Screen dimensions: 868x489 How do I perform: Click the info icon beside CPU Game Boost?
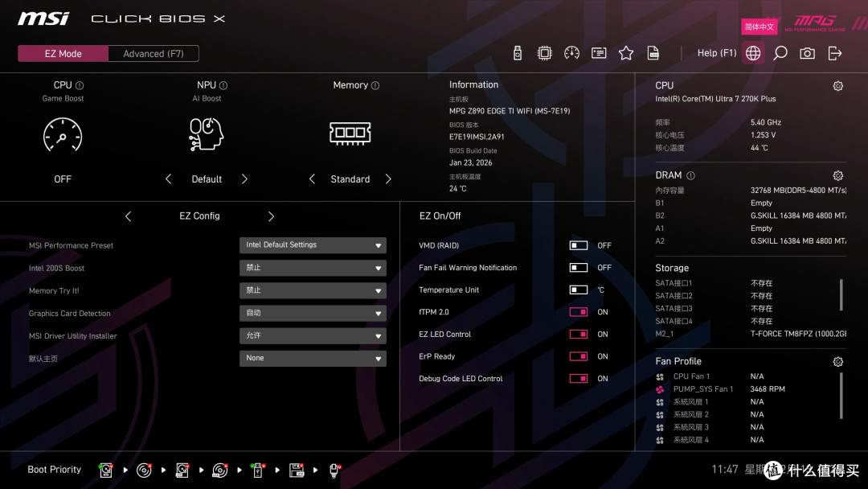click(80, 85)
